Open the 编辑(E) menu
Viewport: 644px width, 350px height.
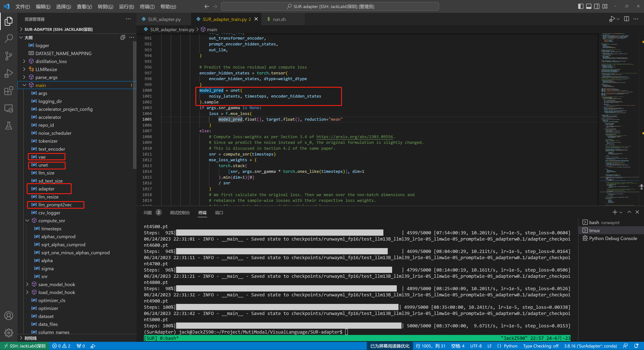tap(43, 7)
